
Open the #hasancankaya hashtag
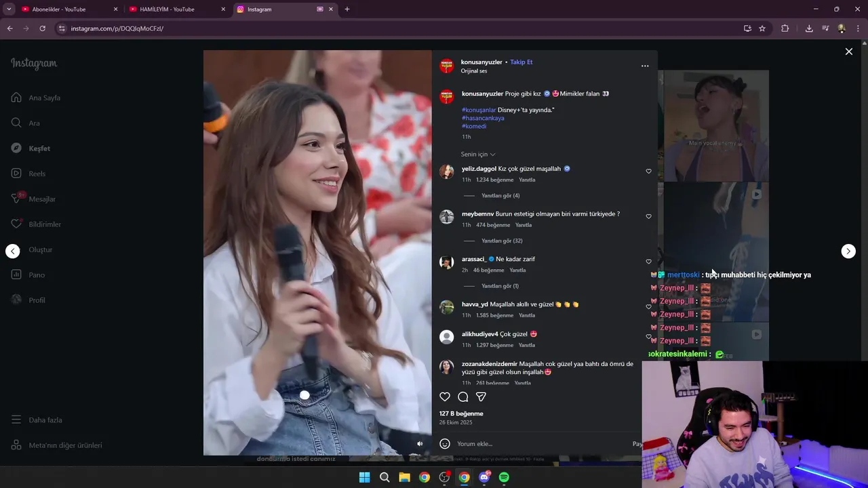click(x=483, y=118)
